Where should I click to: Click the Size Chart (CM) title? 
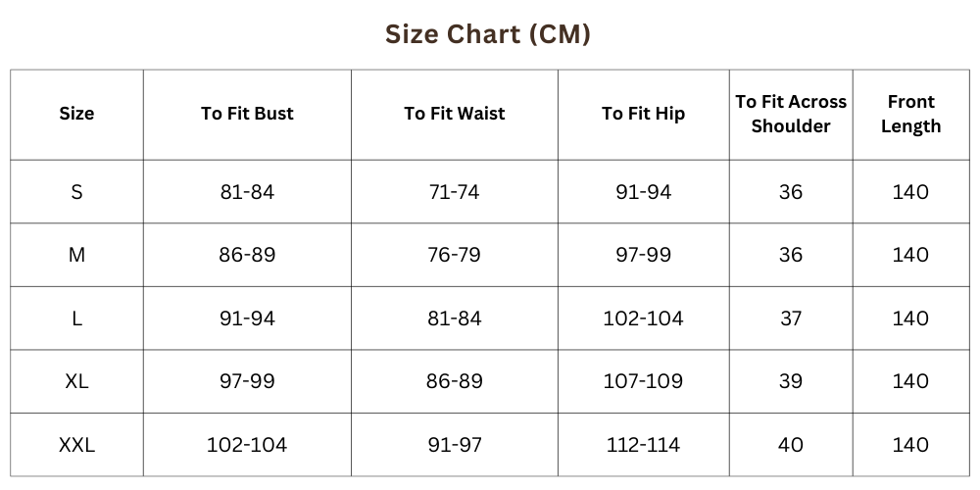click(488, 34)
